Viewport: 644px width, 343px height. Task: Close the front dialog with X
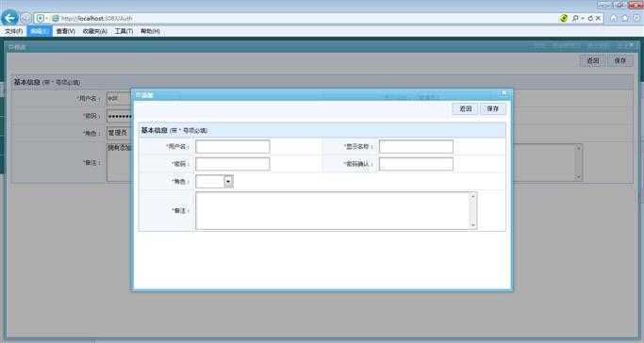point(504,92)
